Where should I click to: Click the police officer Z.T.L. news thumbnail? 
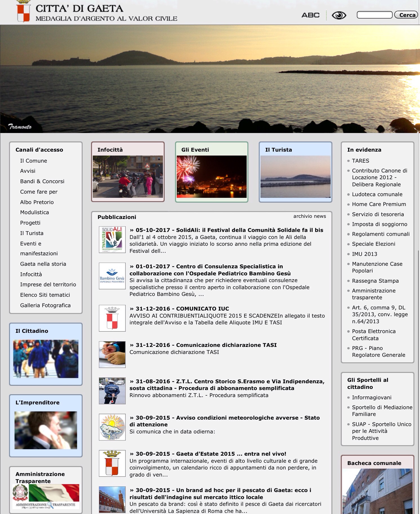tap(112, 391)
